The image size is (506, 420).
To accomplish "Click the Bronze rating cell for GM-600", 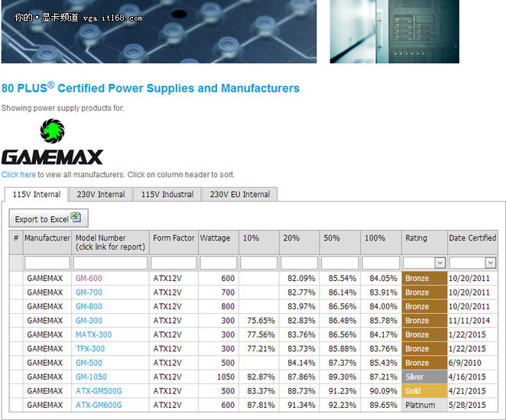I will (424, 278).
